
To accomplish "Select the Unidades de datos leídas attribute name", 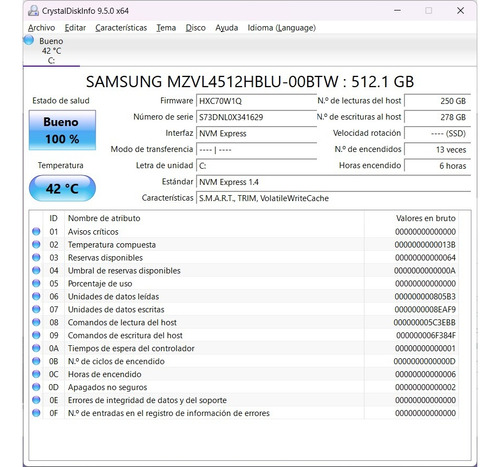I will tap(113, 297).
